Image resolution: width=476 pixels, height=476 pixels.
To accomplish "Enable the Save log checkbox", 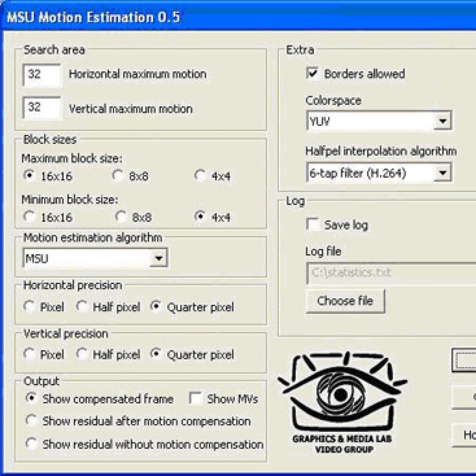I will (x=313, y=225).
